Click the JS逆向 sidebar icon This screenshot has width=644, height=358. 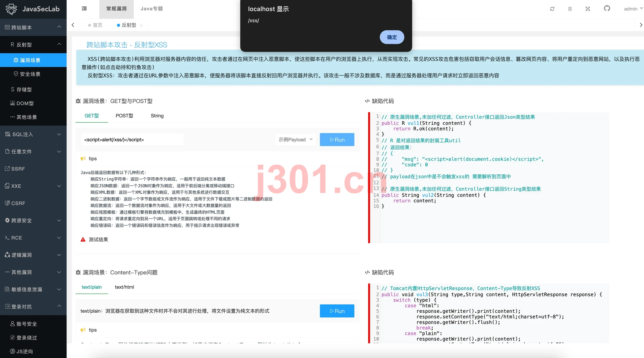(12, 351)
